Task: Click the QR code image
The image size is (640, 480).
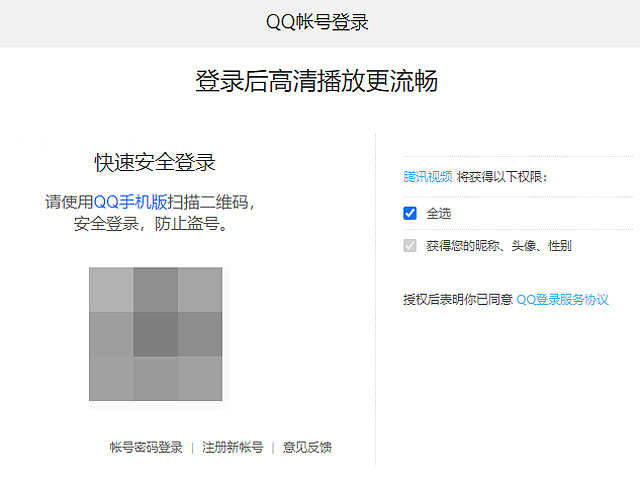Action: pyautogui.click(x=156, y=334)
